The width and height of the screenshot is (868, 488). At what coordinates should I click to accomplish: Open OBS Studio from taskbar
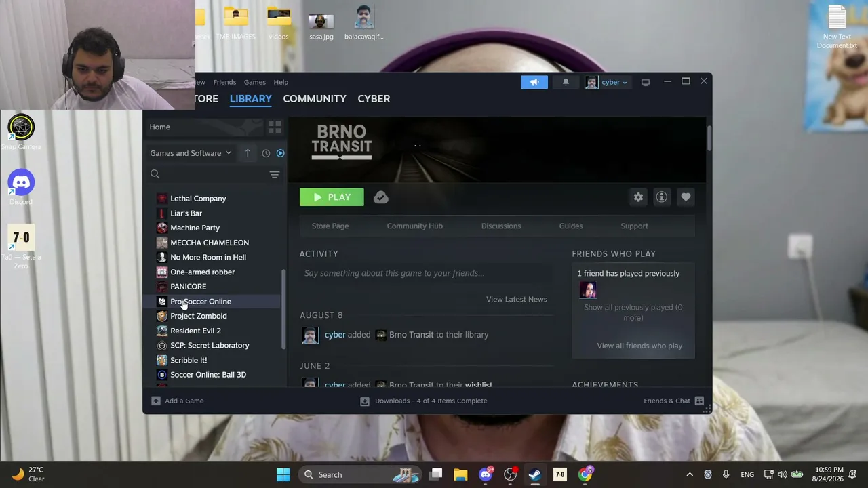click(510, 474)
